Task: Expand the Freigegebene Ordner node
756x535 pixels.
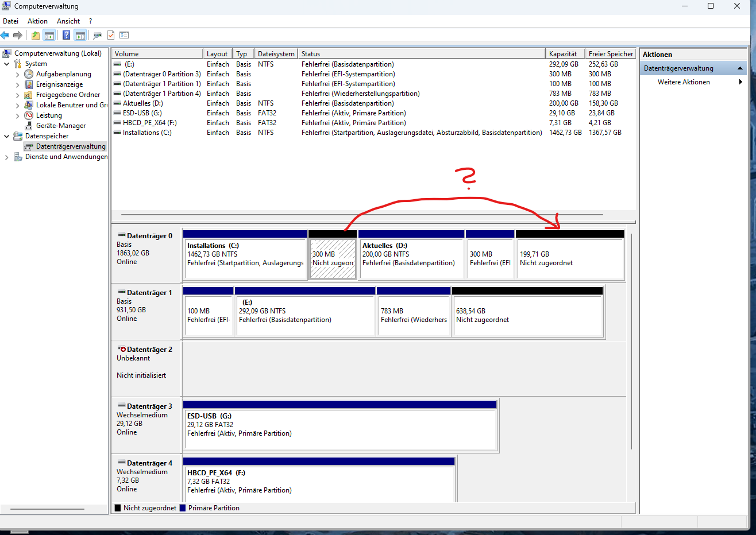Action: [x=17, y=95]
